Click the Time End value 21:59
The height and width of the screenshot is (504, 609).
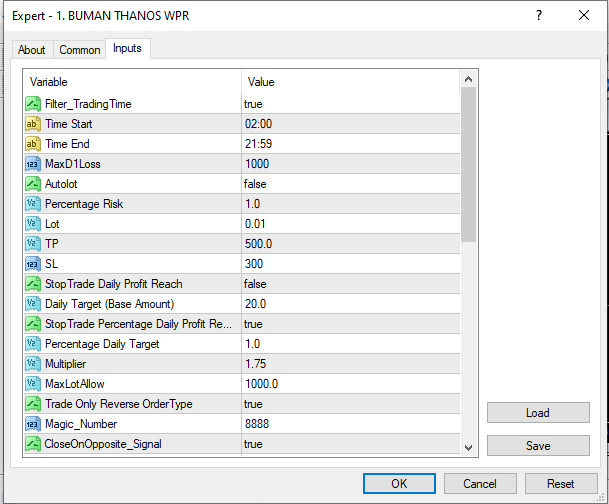coord(258,144)
